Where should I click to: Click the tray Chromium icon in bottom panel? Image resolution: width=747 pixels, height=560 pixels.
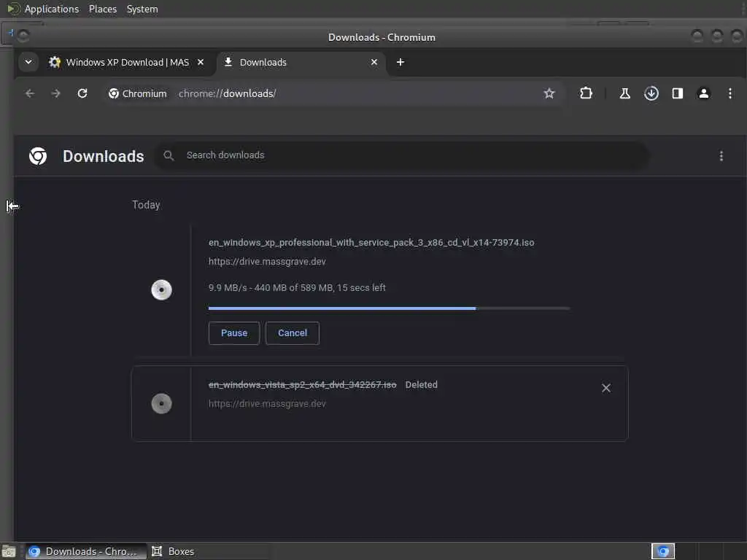click(x=663, y=551)
